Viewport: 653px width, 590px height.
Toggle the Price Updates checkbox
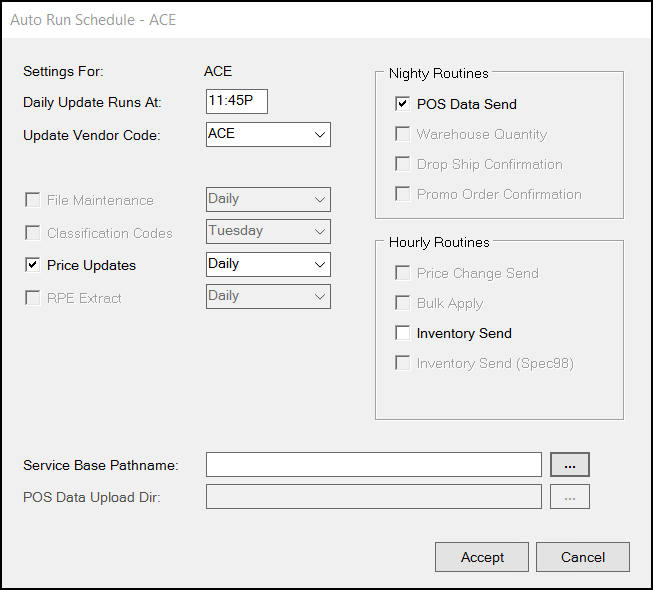[x=32, y=265]
